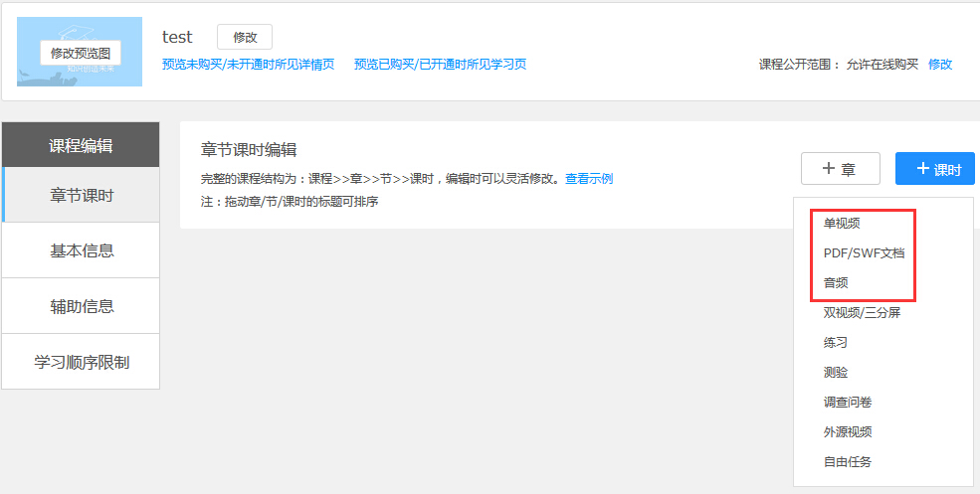The height and width of the screenshot is (494, 980).
Task: Select 调查问卷 menu item
Action: [848, 403]
